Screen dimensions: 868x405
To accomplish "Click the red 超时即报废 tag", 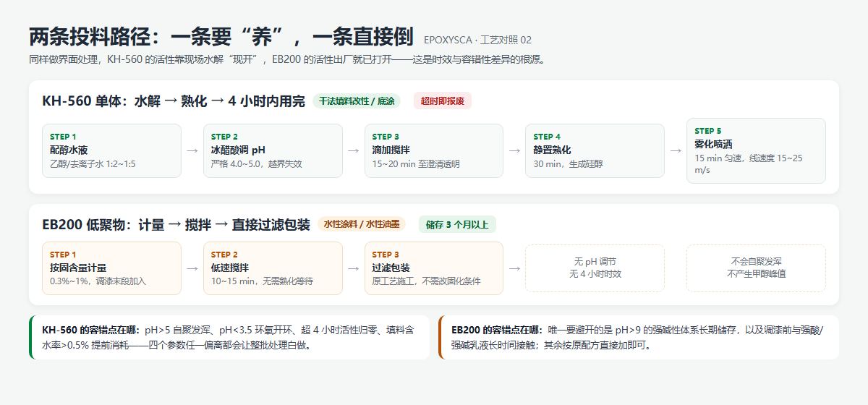I will pos(443,101).
